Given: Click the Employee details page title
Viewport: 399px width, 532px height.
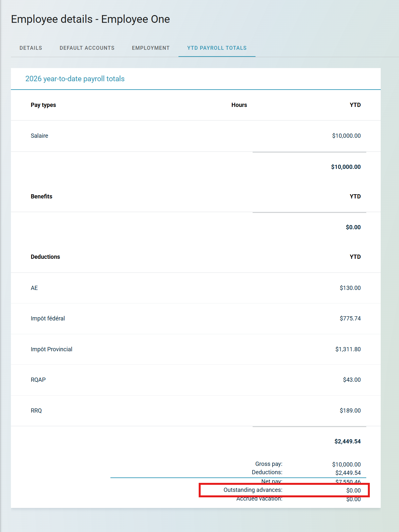Looking at the screenshot, I should point(90,19).
